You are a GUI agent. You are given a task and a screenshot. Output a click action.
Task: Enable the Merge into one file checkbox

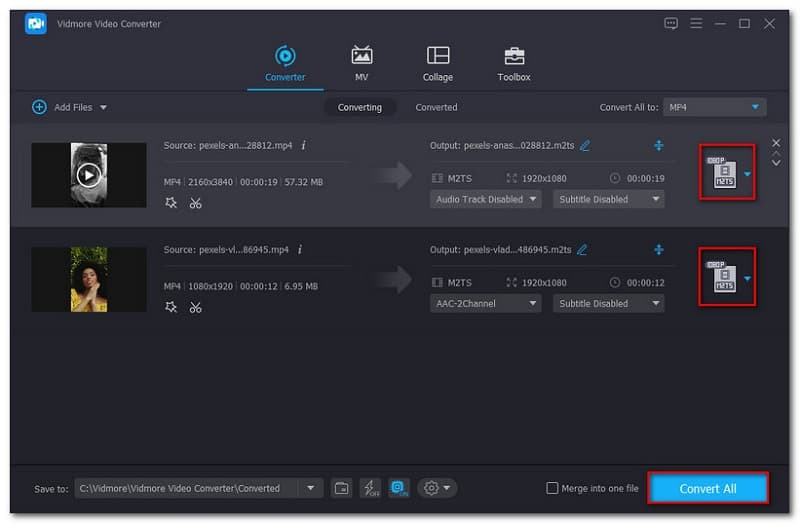point(553,488)
